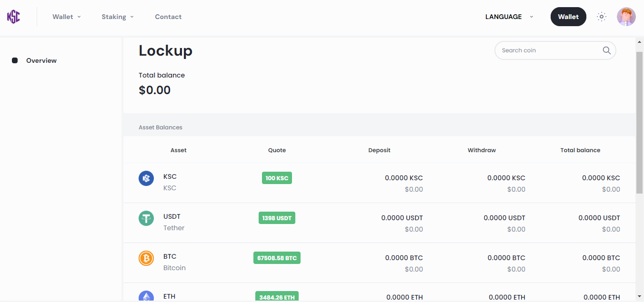The width and height of the screenshot is (644, 302).
Task: Click the $0.00 total balance amount
Action: tap(154, 90)
